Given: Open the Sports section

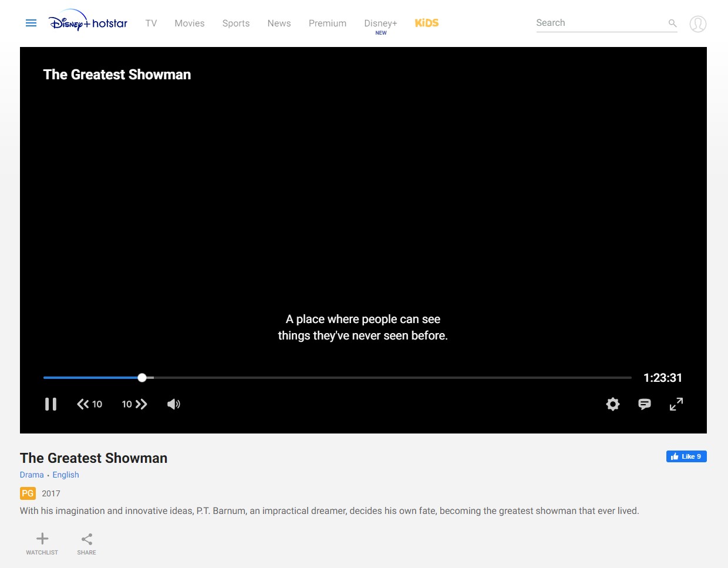Looking at the screenshot, I should click(236, 23).
